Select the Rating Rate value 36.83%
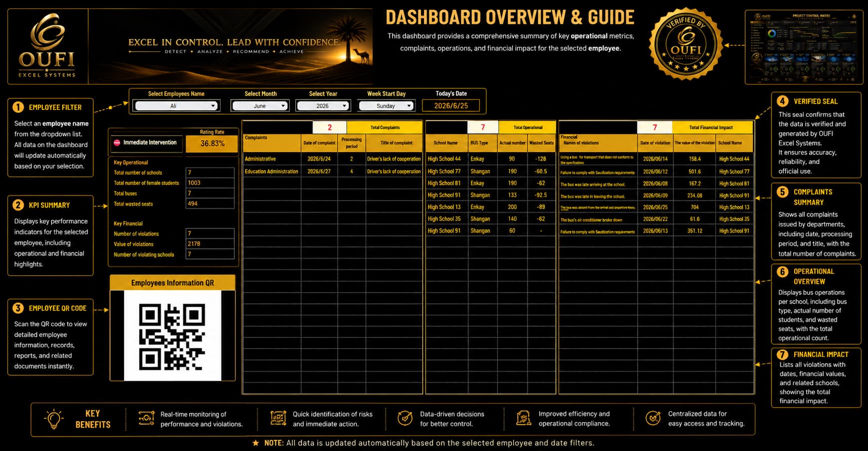Viewport: 868px width, 451px height. pos(213,144)
